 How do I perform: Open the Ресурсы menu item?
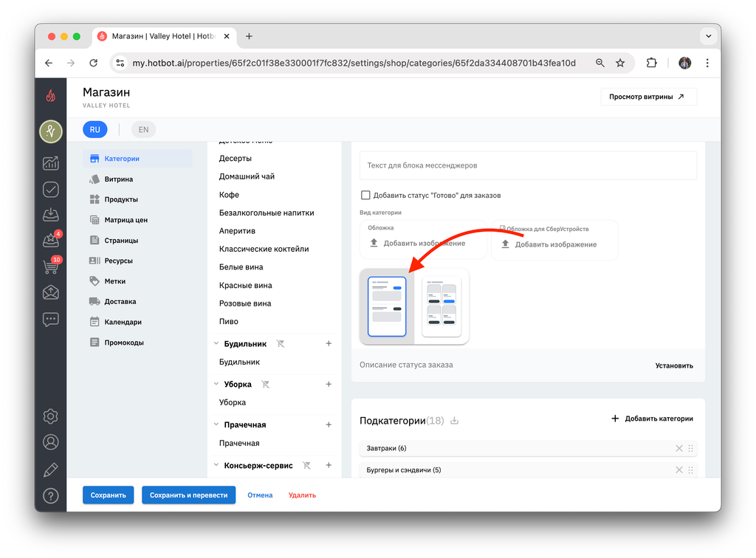pos(138,261)
